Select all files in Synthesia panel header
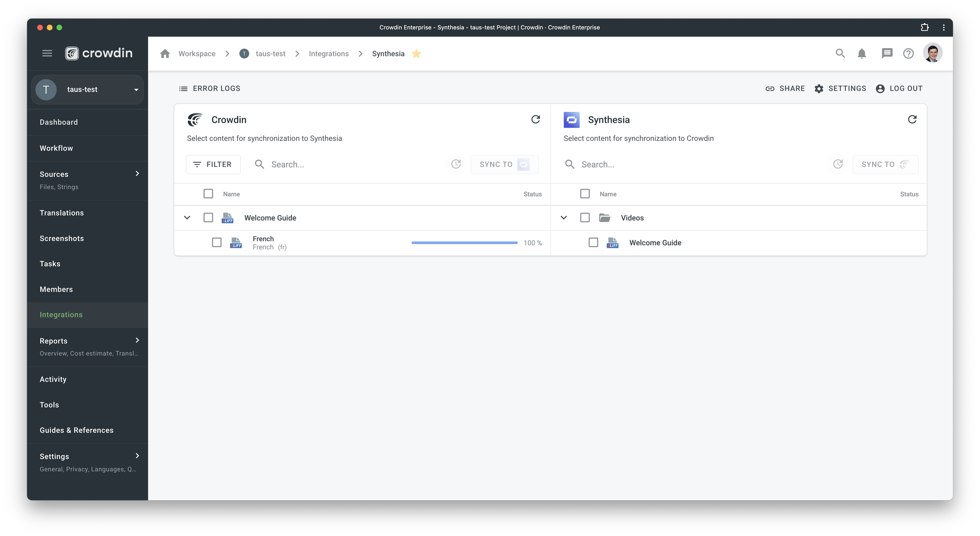 click(x=585, y=194)
